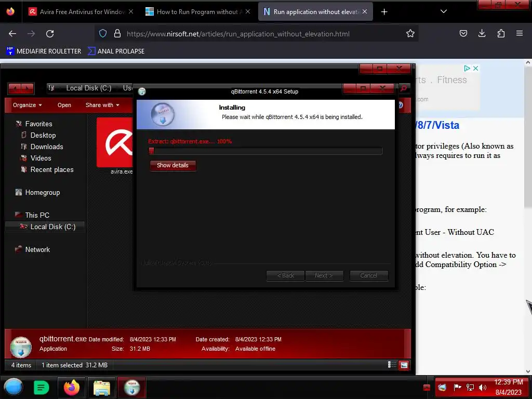Click the qBittorrent setup taskbar button
Viewport: 532px width, 399px height.
pyautogui.click(x=132, y=387)
